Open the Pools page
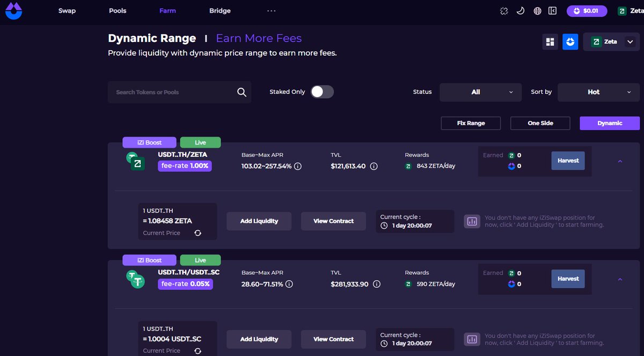This screenshot has height=356, width=644. point(118,11)
